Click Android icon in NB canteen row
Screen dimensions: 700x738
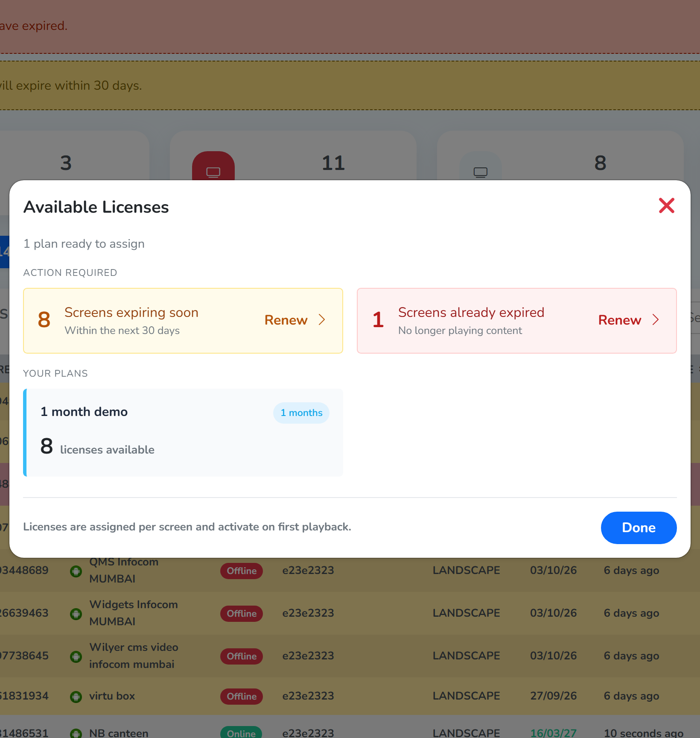(x=76, y=733)
